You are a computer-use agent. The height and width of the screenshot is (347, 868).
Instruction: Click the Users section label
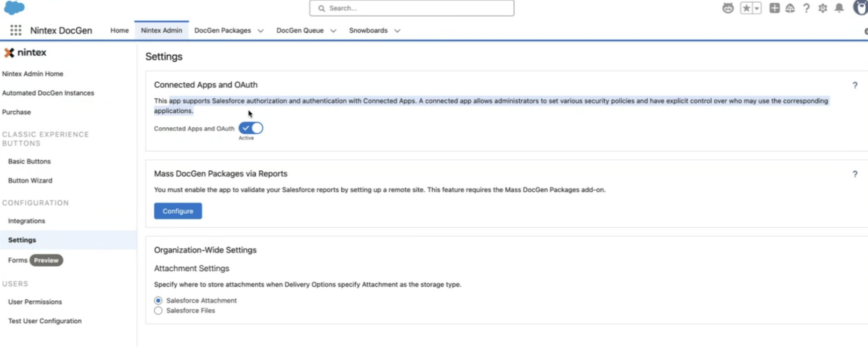click(x=15, y=284)
